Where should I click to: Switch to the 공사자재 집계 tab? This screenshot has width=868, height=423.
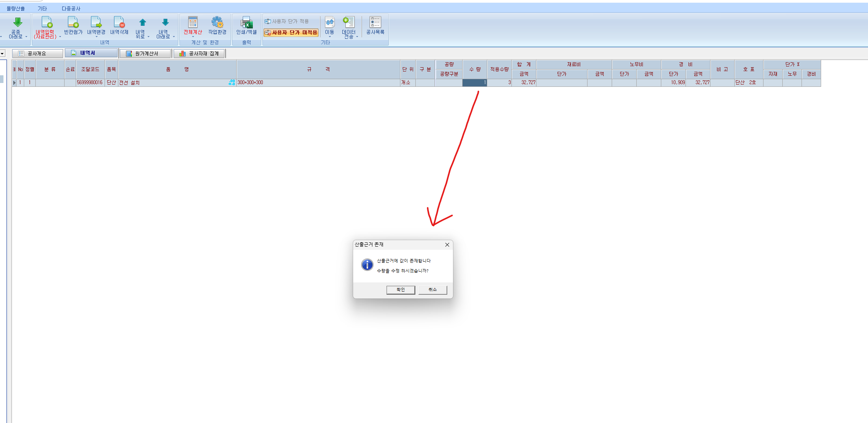[x=199, y=54]
